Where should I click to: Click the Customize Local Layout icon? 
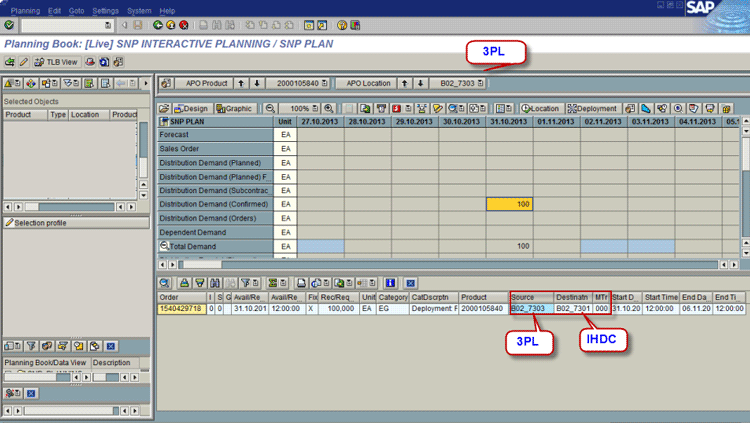pyautogui.click(x=355, y=25)
